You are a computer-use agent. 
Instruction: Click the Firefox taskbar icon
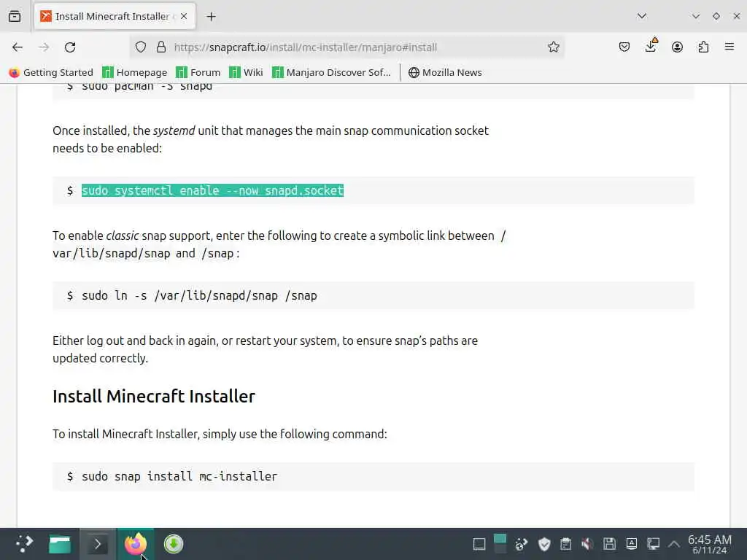click(x=136, y=544)
